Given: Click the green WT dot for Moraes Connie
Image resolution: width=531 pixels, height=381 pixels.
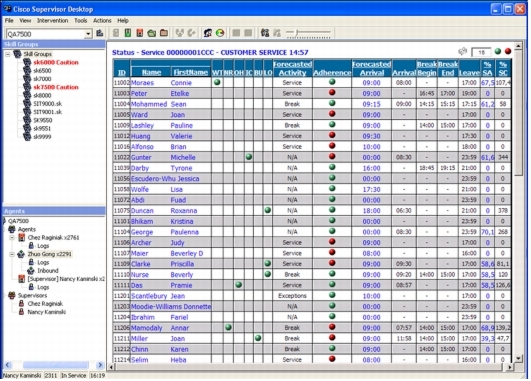Looking at the screenshot, I should (217, 82).
